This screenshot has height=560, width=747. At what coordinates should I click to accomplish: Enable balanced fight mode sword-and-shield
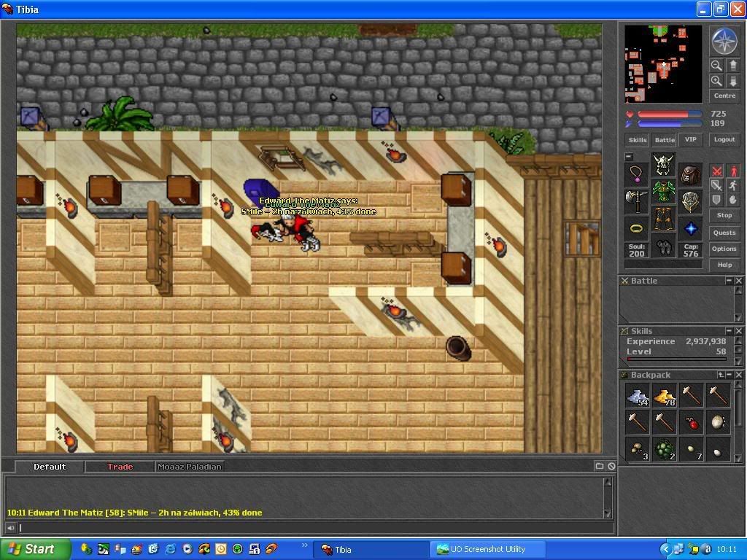[x=716, y=186]
